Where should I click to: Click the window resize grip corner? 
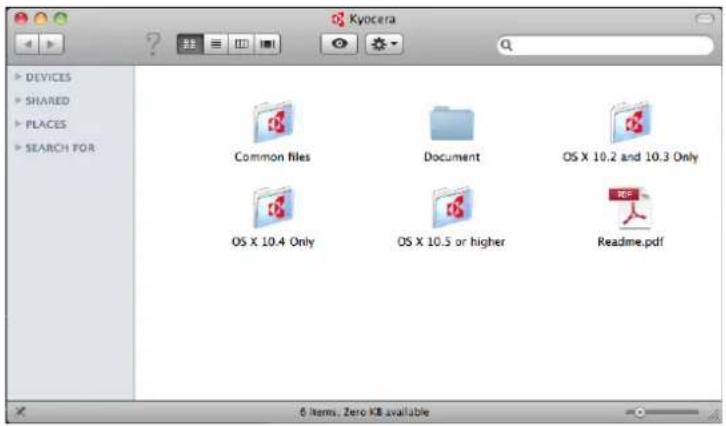[x=713, y=413]
